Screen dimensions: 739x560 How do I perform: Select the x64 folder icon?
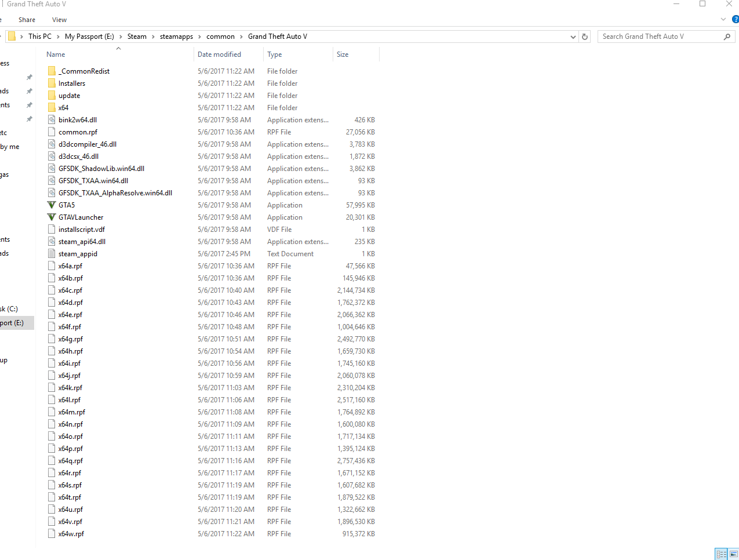(52, 108)
